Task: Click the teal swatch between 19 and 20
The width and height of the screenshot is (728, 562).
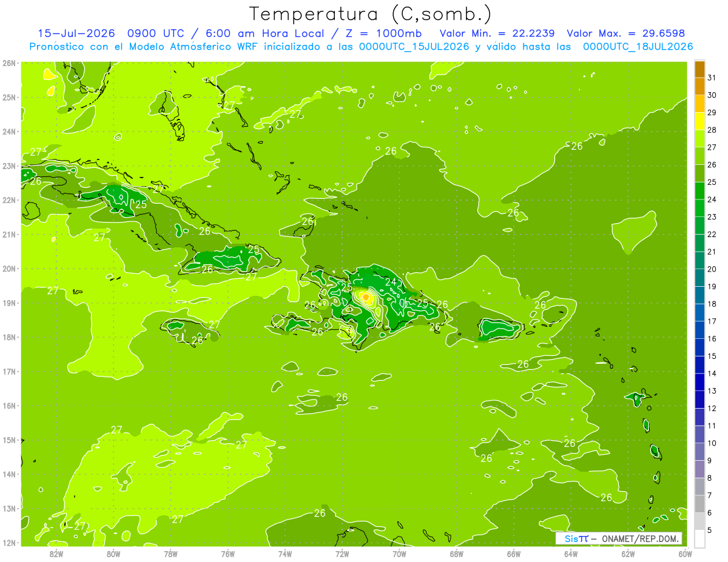Action: pos(699,278)
